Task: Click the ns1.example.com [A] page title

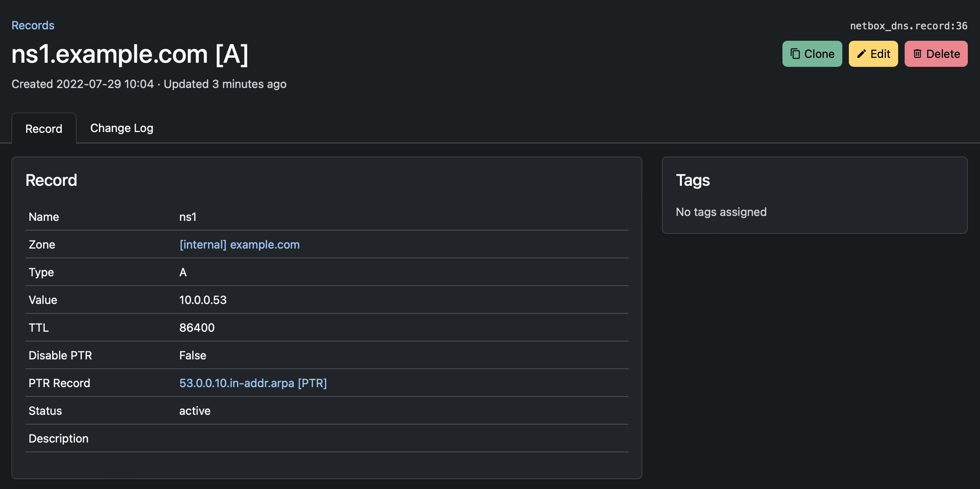Action: pyautogui.click(x=130, y=54)
